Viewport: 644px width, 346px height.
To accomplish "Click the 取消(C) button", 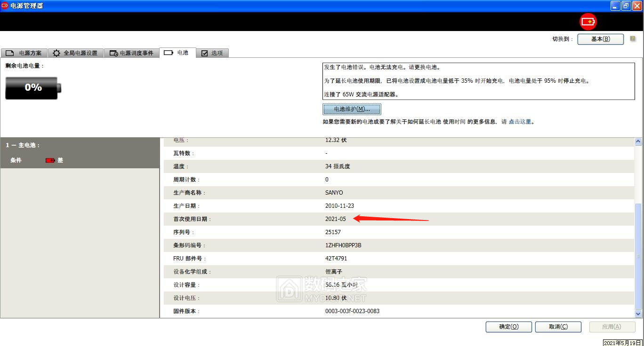I will pyautogui.click(x=558, y=327).
